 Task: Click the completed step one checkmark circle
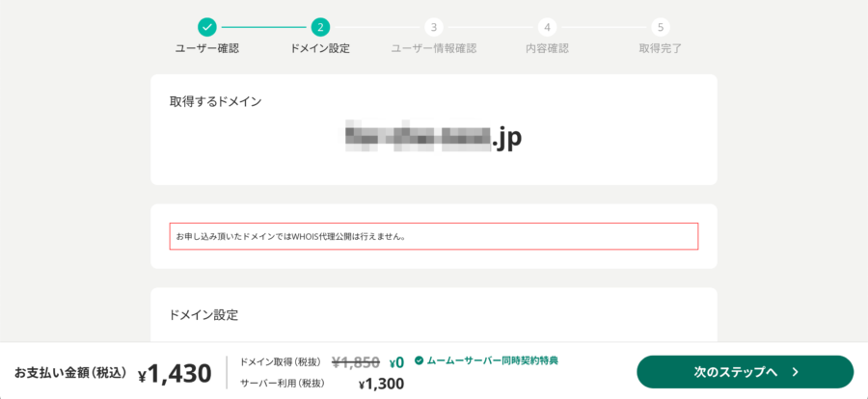point(207,27)
